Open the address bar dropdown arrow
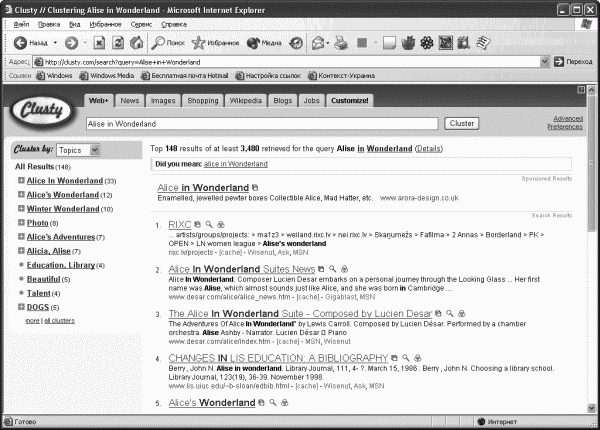600x430 pixels. 545,62
